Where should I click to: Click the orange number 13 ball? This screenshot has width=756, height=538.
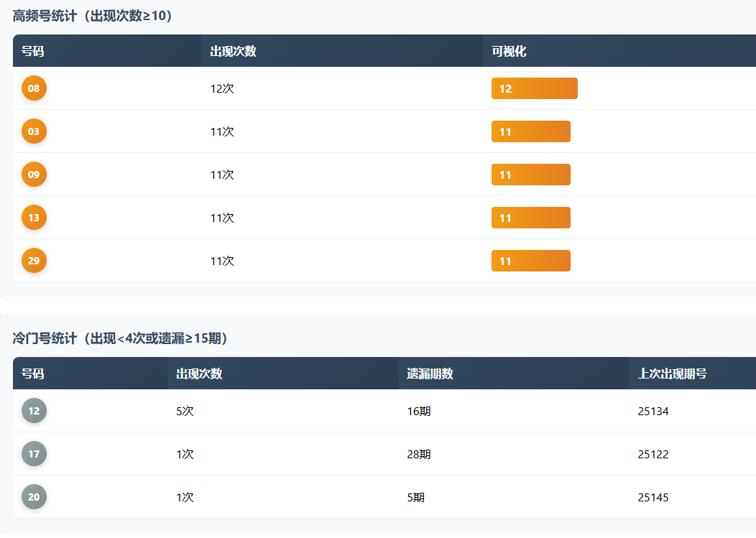point(34,218)
